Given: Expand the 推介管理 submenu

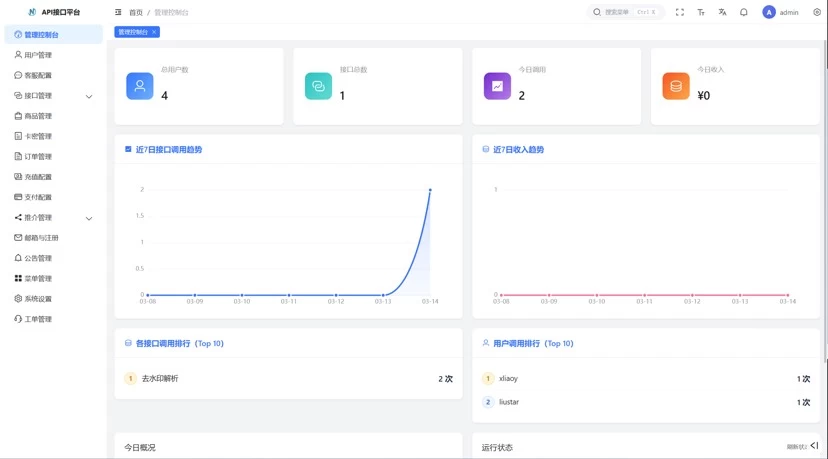Looking at the screenshot, I should (x=89, y=218).
